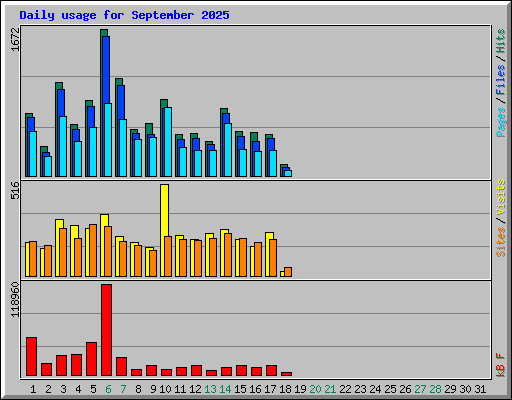Click the 'Visits' legend label
The image size is (512, 400).
pos(500,197)
